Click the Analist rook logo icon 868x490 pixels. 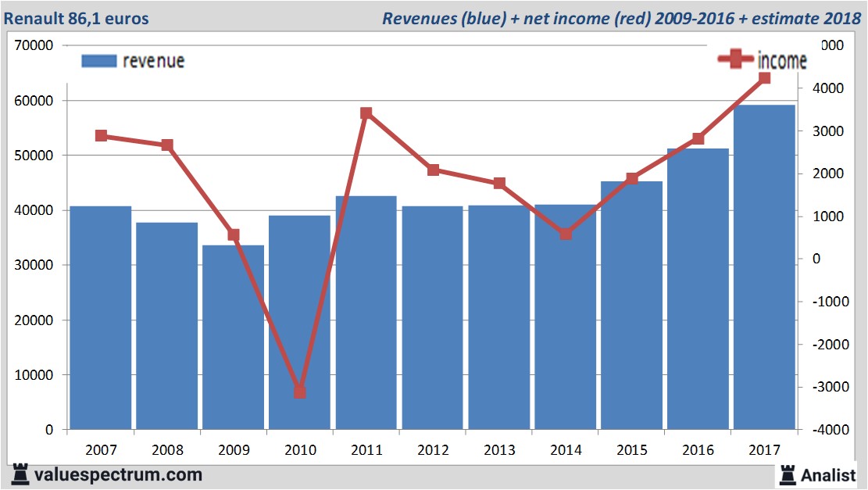(788, 474)
